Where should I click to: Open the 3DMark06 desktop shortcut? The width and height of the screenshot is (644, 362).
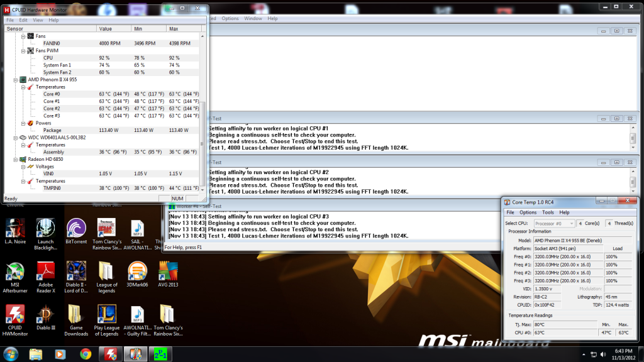coord(137,274)
